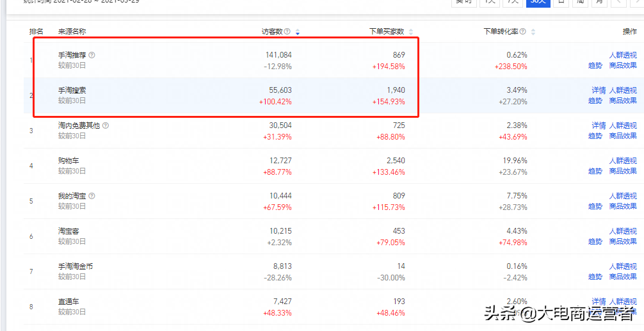Screen dimensions: 644x331
Task: Click the -30.00% buyer change value
Action: coord(390,278)
